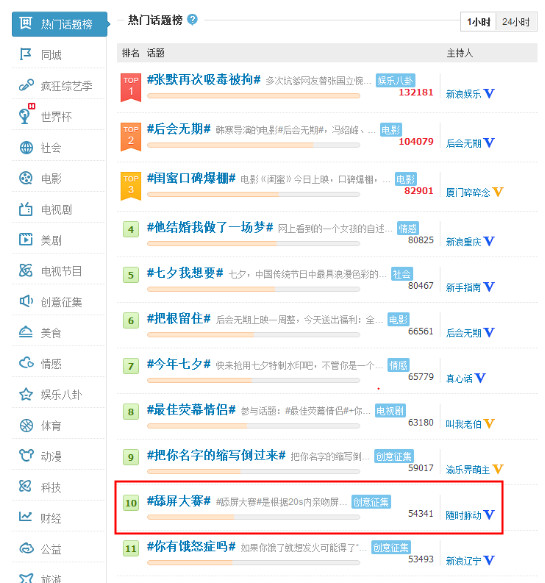Click the 电视剧 TV icon in sidebar
The height and width of the screenshot is (583, 545).
click(26, 209)
